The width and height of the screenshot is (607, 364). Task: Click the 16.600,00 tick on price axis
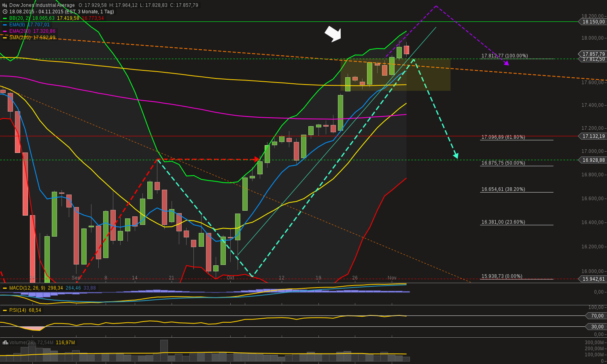click(592, 199)
